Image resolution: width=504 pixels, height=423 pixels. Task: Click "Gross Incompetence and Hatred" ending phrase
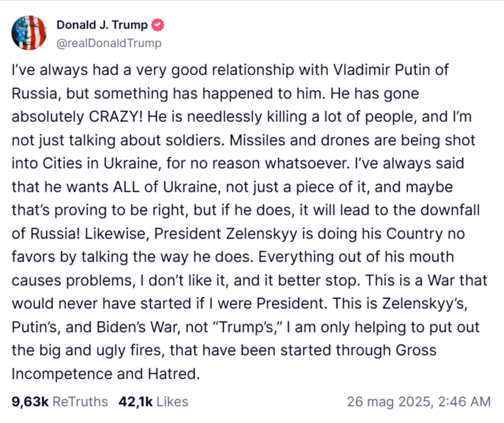point(224,362)
